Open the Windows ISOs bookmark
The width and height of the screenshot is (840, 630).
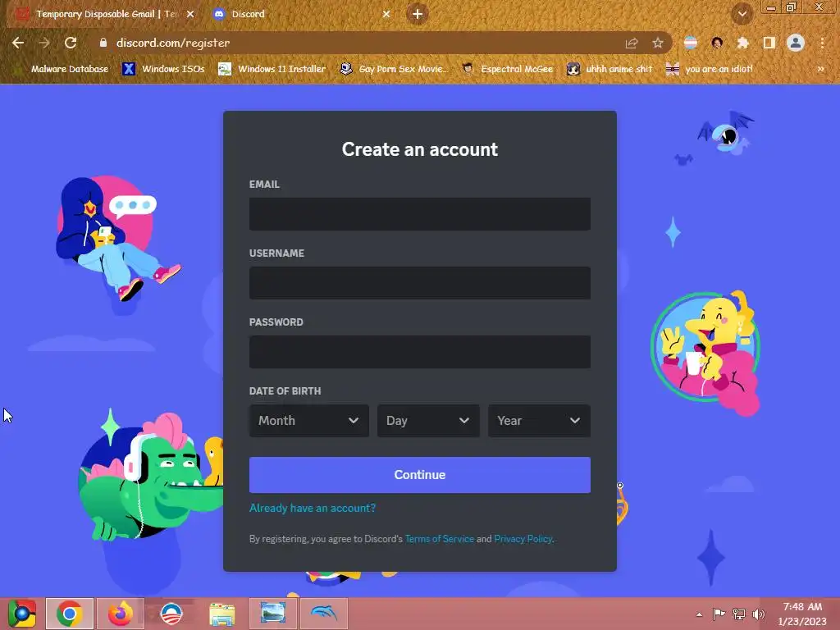pyautogui.click(x=163, y=69)
